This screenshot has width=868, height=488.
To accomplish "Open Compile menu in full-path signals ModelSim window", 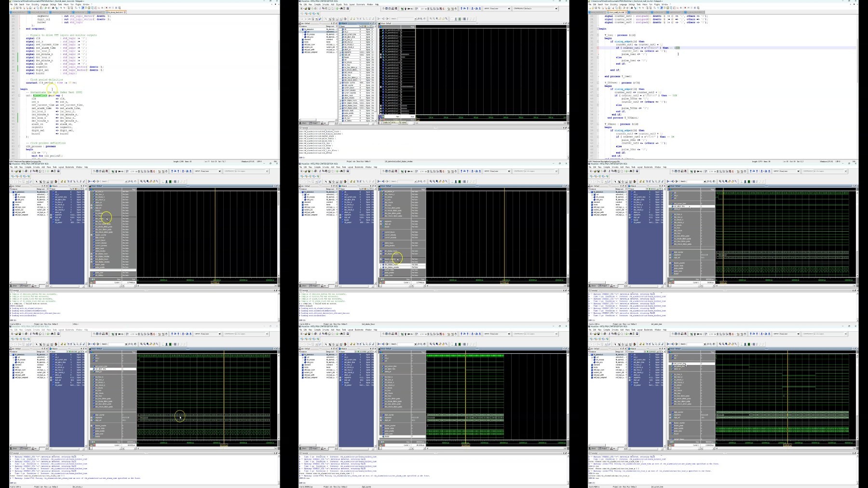I will pyautogui.click(x=317, y=4).
